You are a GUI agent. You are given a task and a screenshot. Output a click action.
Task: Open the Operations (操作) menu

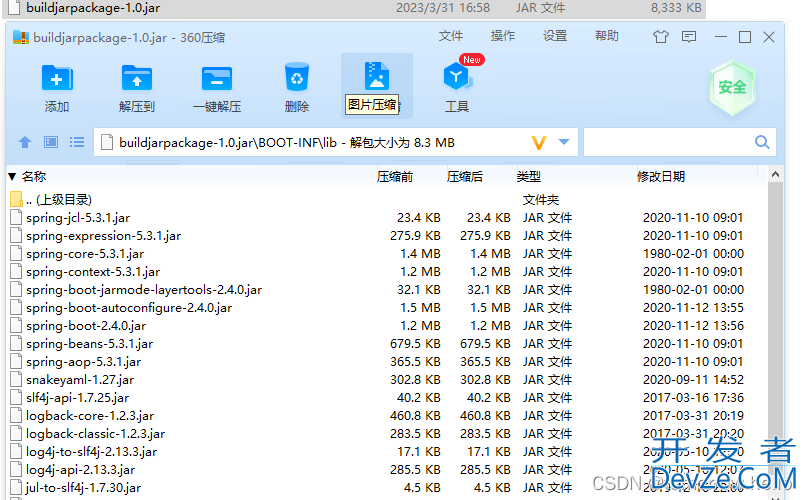503,36
